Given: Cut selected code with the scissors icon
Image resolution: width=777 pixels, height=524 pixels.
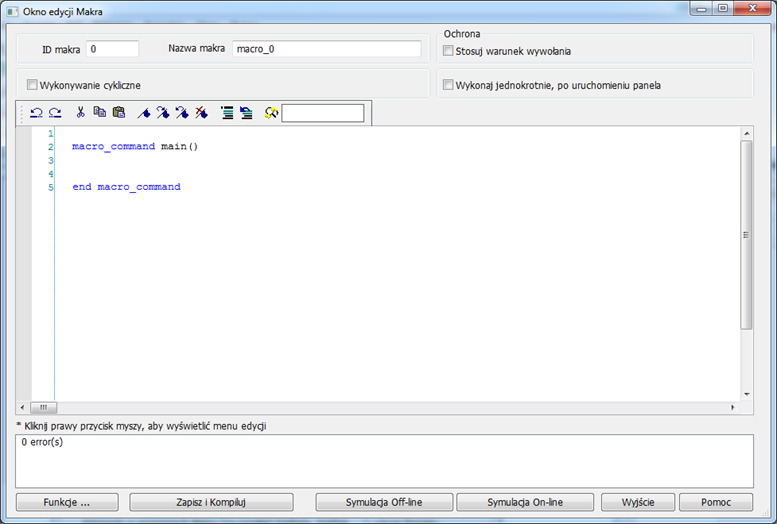Looking at the screenshot, I should (x=80, y=113).
